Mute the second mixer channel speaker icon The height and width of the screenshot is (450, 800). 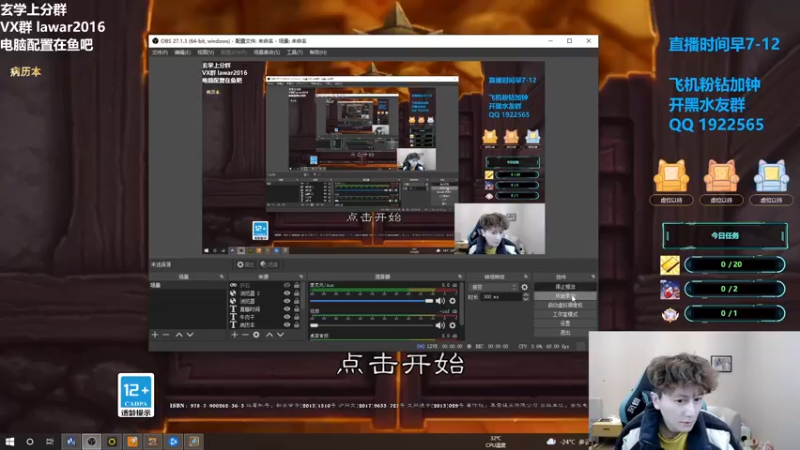click(x=440, y=325)
